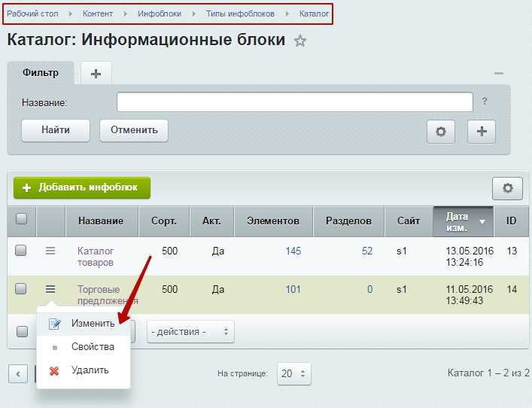This screenshot has width=532, height=408.
Task: Go to Типы инфоблоков breadcrumb
Action: [x=240, y=14]
